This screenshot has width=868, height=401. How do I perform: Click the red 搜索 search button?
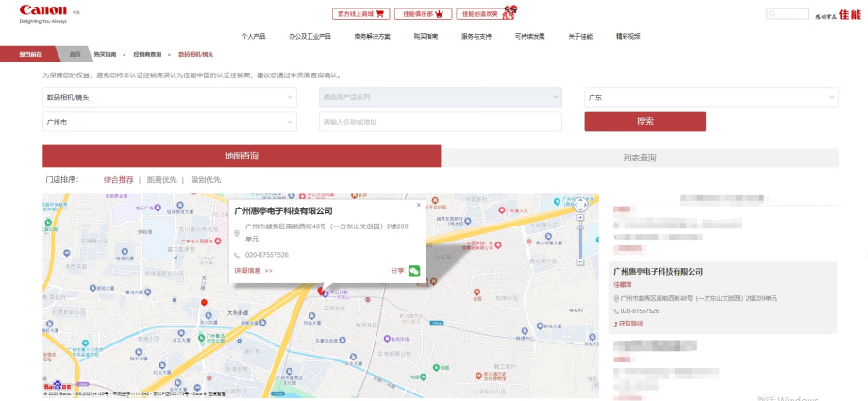[644, 122]
